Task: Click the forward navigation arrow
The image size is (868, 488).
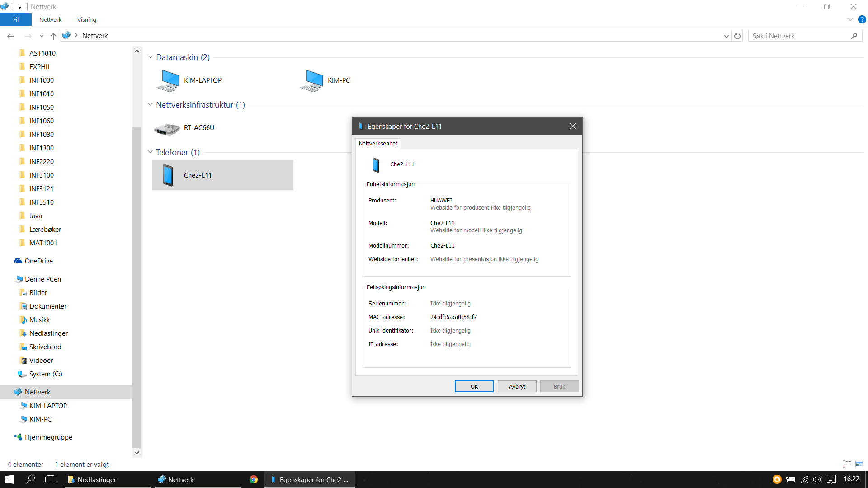Action: pyautogui.click(x=28, y=36)
